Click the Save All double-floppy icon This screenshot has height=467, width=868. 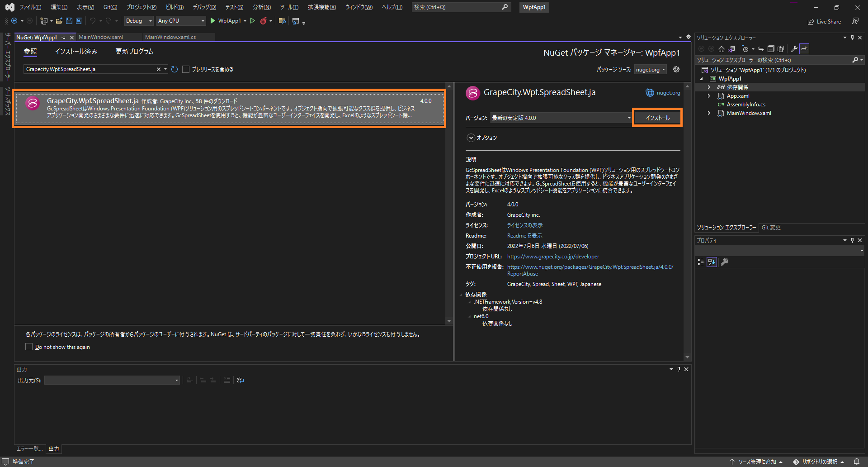(79, 21)
